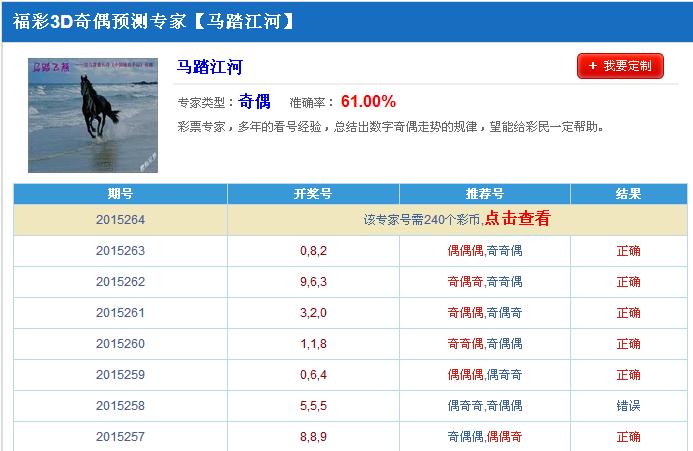Click issue number 2015257
Image resolution: width=693 pixels, height=451 pixels.
(120, 436)
